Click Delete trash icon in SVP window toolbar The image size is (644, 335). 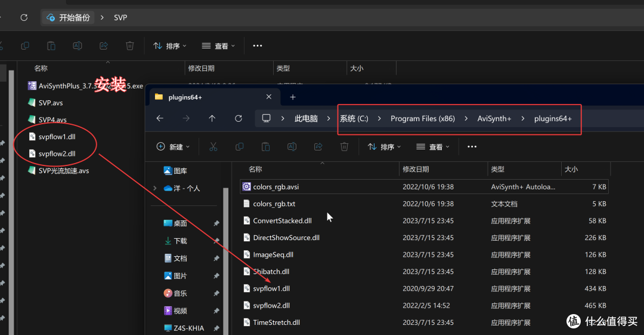point(130,45)
